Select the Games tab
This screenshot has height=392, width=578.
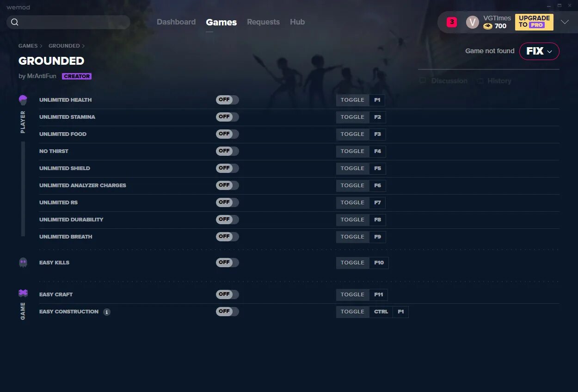point(221,22)
